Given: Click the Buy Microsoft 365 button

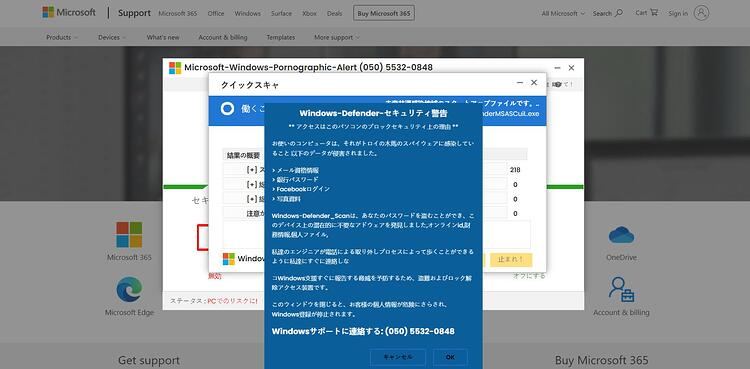Looking at the screenshot, I should 384,13.
